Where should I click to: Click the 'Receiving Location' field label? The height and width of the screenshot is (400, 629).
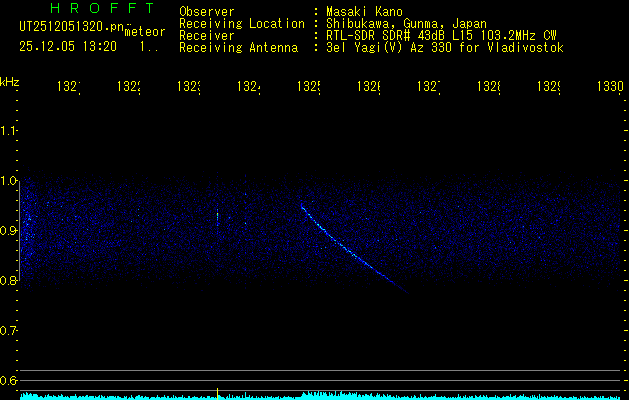pyautogui.click(x=242, y=24)
